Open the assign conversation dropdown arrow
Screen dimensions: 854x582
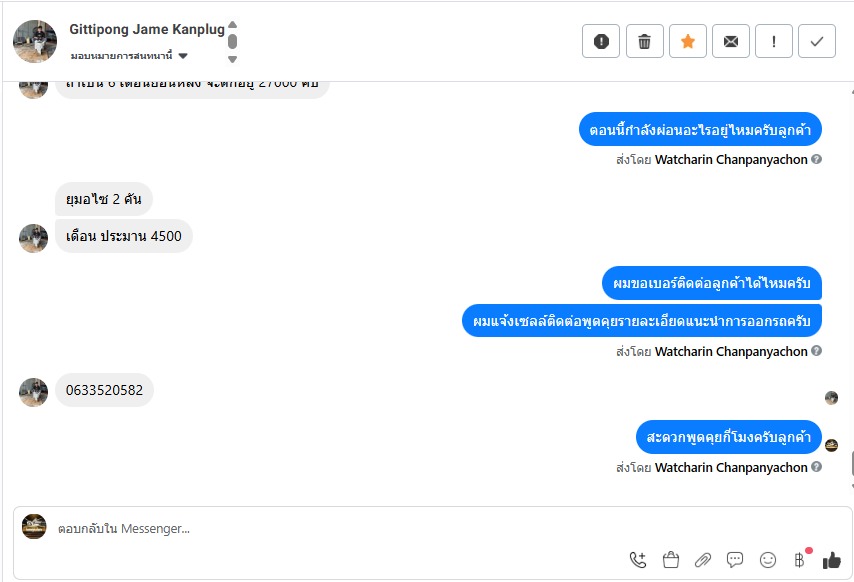[x=183, y=56]
